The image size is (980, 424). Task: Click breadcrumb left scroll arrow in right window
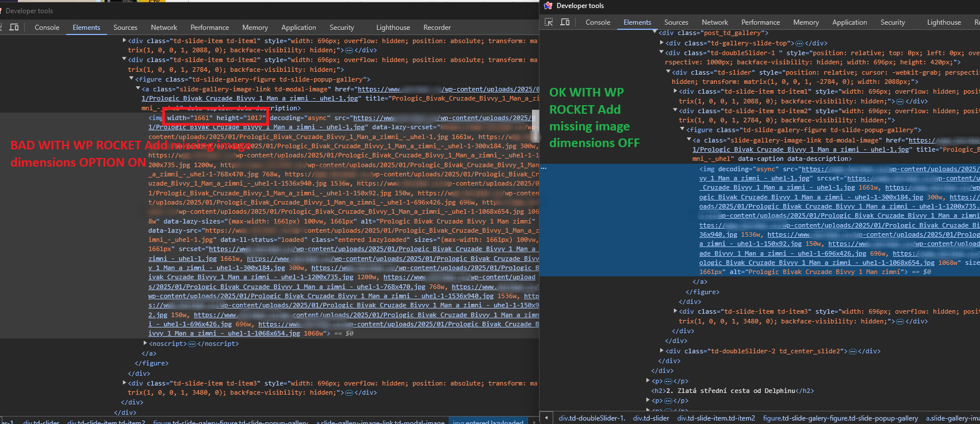546,418
